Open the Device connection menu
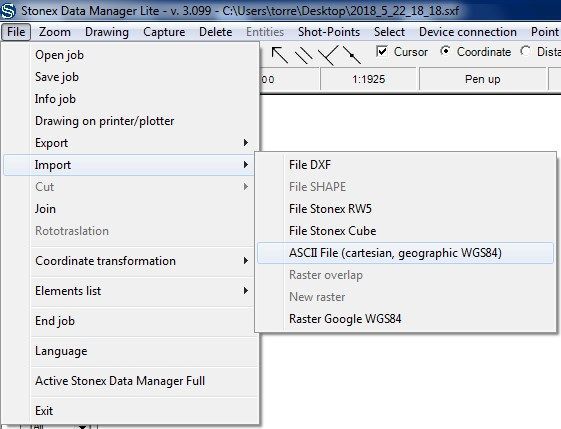The height and width of the screenshot is (429, 561). [x=468, y=32]
